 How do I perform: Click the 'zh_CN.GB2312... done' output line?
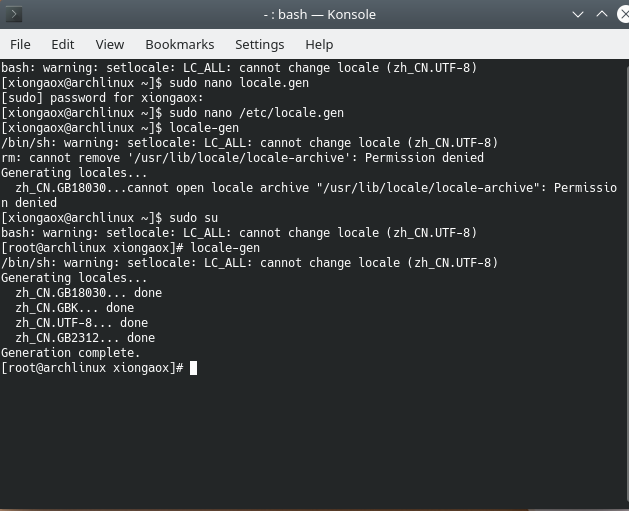pyautogui.click(x=85, y=338)
